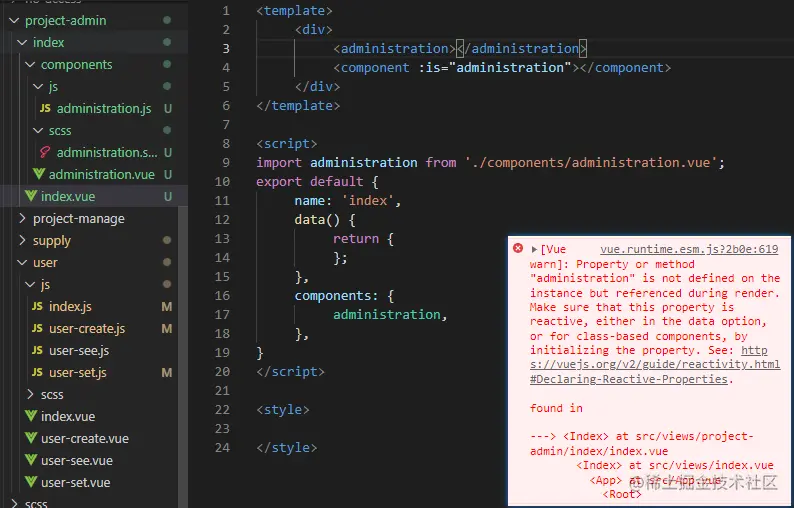Viewport: 794px width, 508px height.
Task: Collapse the project-admin folder chevron
Action: pos(14,21)
